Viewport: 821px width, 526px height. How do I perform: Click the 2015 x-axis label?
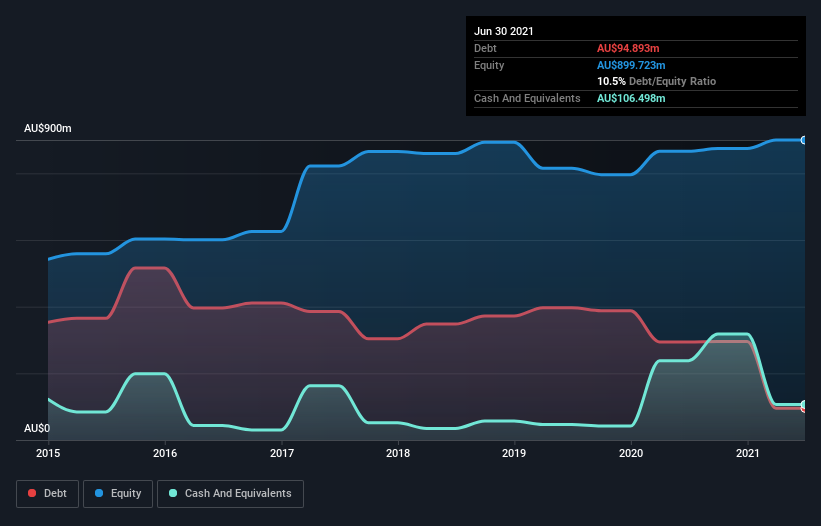48,453
